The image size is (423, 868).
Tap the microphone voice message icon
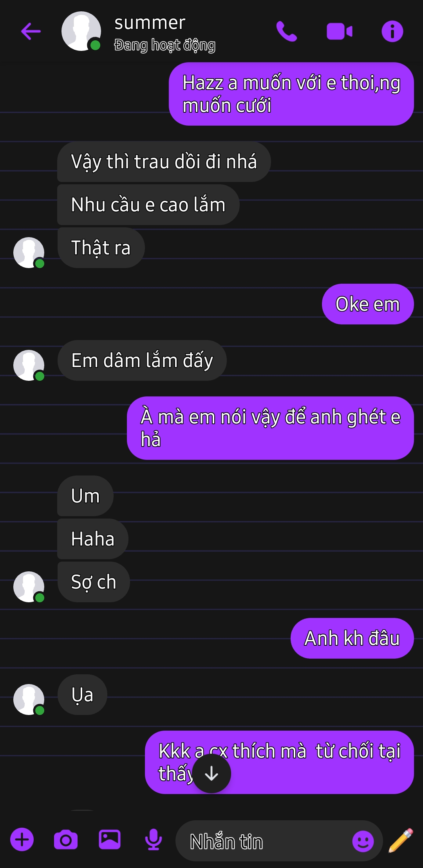point(154,840)
